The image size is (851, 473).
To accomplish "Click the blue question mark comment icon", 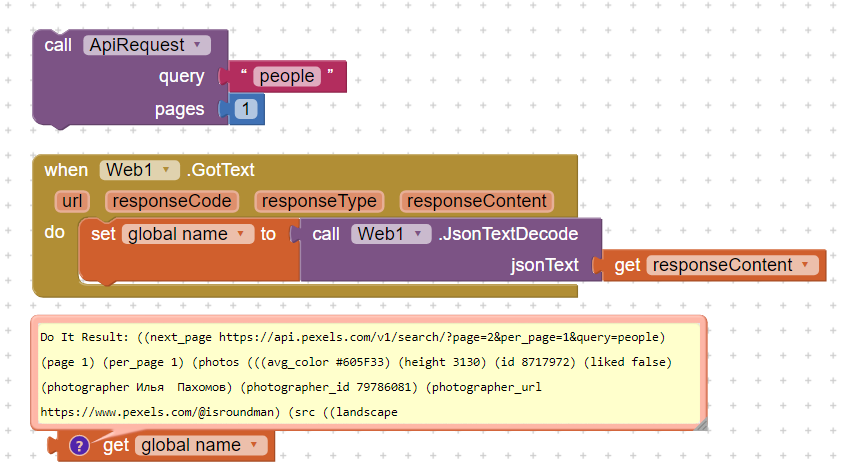I will click(80, 446).
